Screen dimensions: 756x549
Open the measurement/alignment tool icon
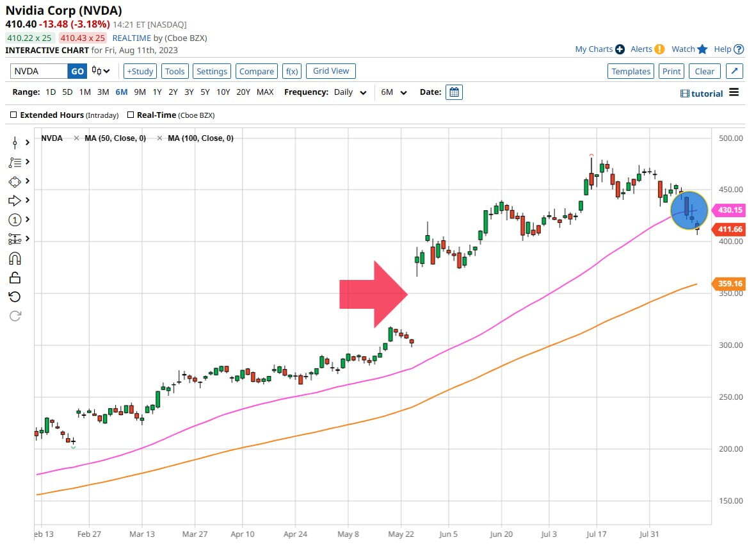click(x=15, y=239)
